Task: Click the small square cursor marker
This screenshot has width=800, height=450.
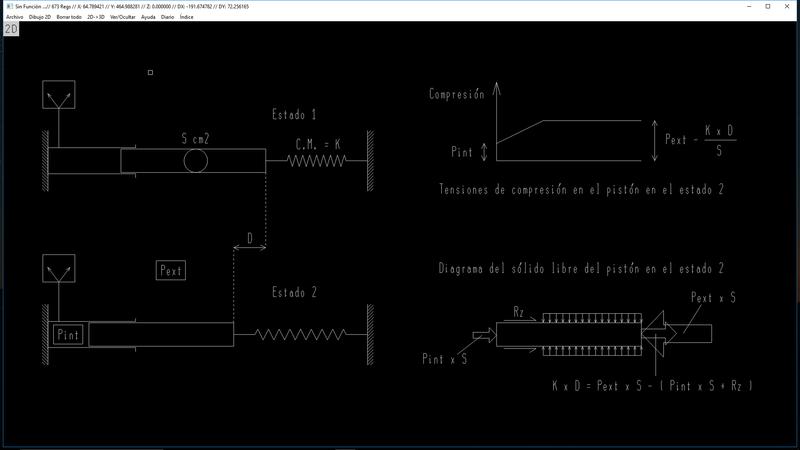Action: tap(150, 72)
